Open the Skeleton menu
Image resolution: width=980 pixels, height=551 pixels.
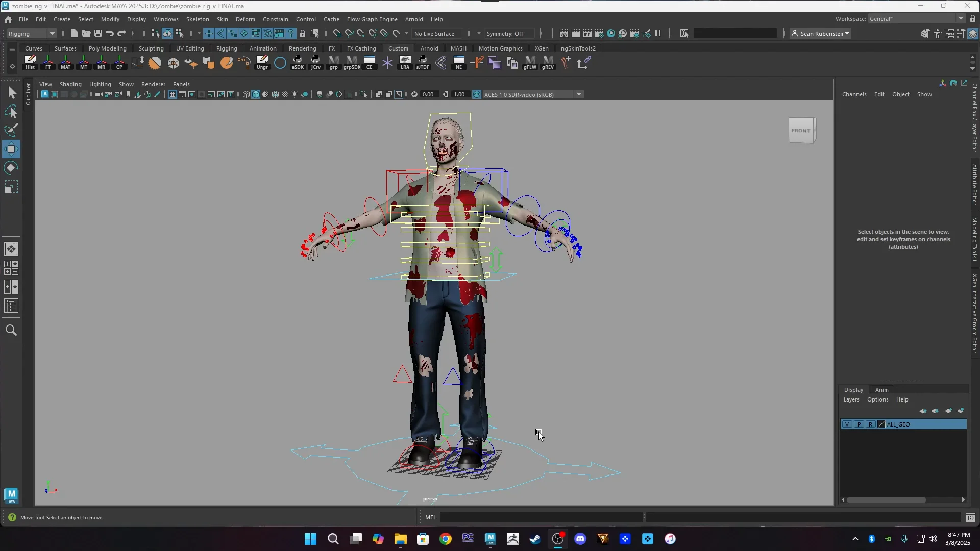pyautogui.click(x=198, y=19)
